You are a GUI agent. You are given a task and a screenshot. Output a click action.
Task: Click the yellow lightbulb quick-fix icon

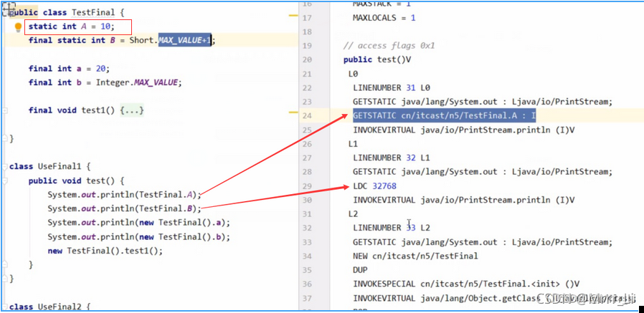pos(18,27)
